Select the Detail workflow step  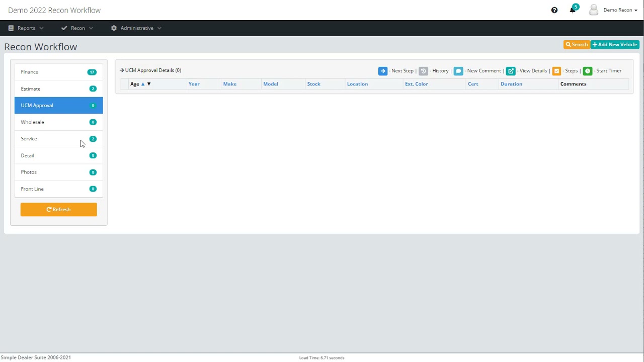[59, 155]
